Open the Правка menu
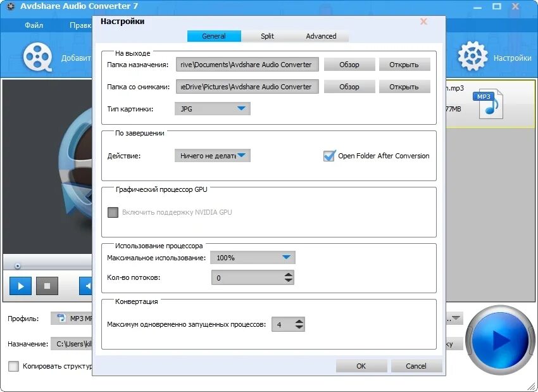The height and width of the screenshot is (392, 538). pos(80,25)
